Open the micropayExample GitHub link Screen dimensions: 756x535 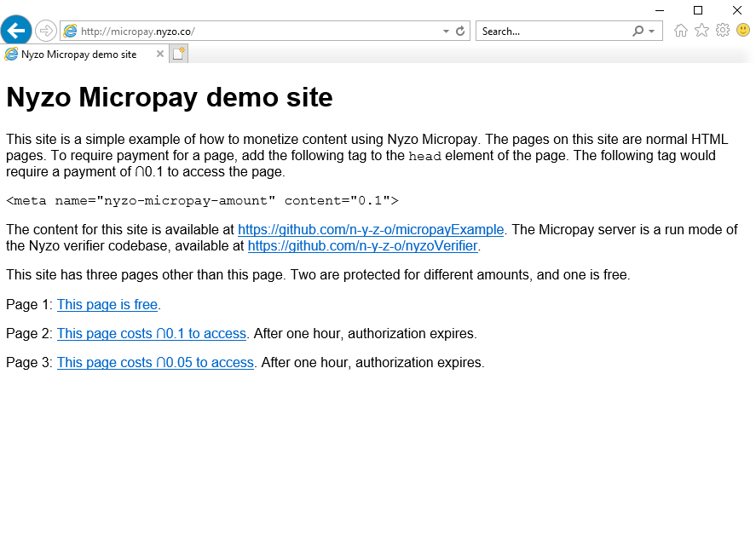pos(371,229)
